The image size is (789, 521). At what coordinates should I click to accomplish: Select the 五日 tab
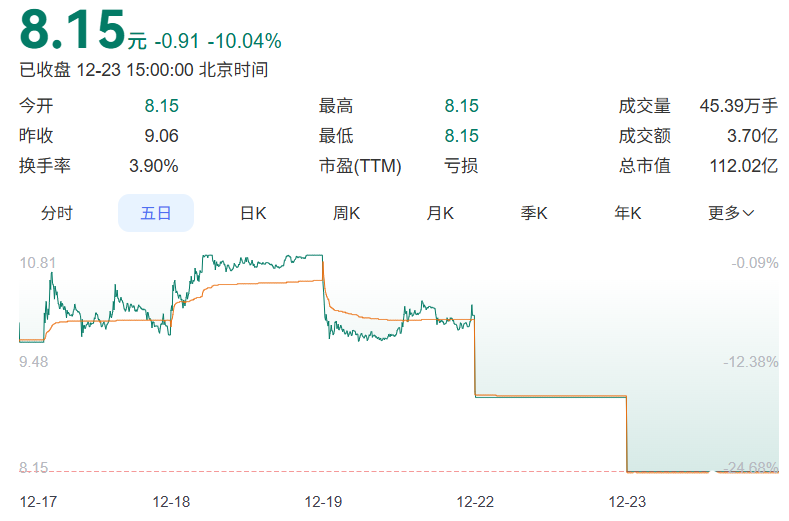(155, 213)
